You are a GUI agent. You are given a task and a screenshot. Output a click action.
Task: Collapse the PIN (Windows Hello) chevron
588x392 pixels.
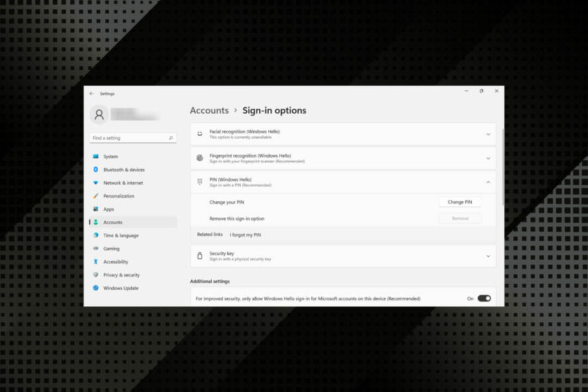pyautogui.click(x=488, y=182)
